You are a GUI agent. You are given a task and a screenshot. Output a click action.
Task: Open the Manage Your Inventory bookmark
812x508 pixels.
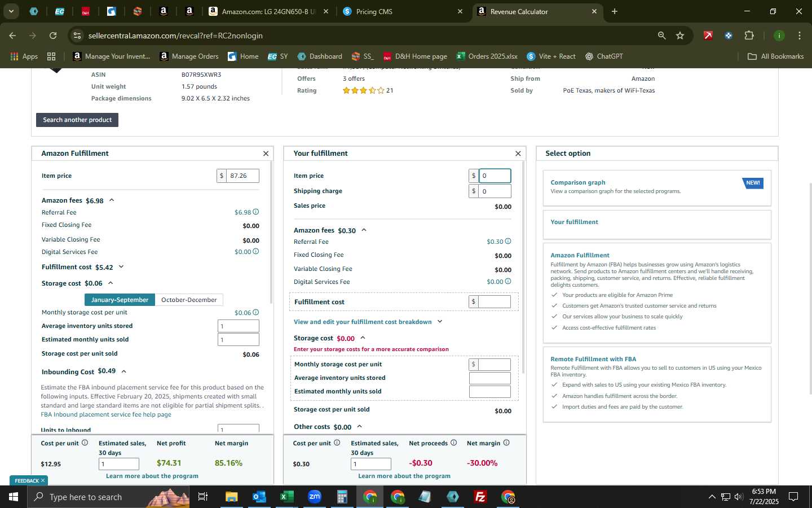point(112,56)
